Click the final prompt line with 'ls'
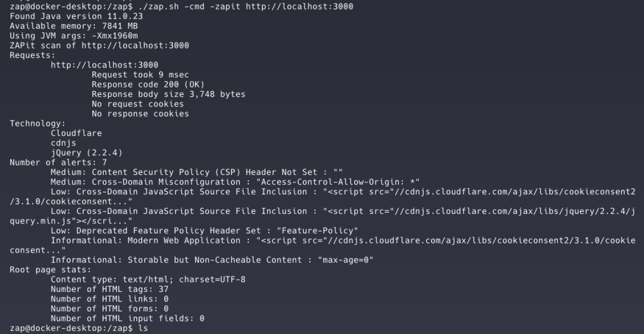Viewport: 644px width, 334px height. (79, 328)
